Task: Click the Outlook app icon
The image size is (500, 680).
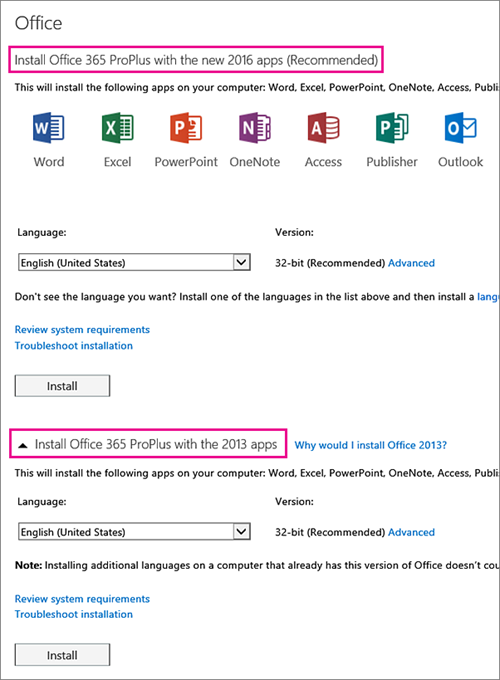Action: pyautogui.click(x=461, y=128)
